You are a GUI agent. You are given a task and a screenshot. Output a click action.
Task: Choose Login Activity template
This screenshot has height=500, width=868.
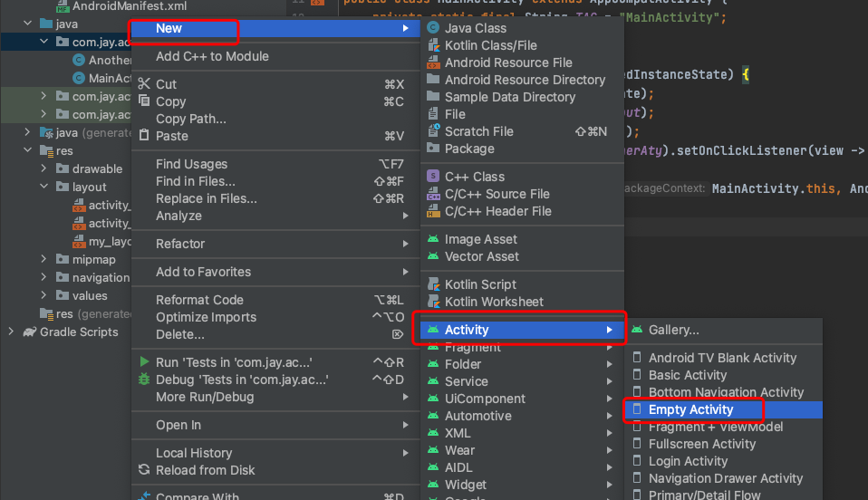pyautogui.click(x=724, y=461)
